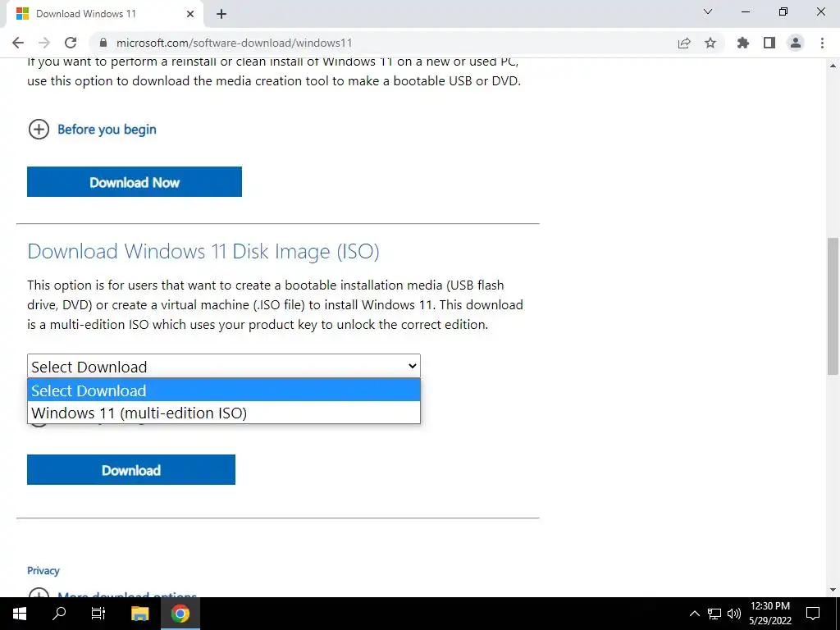
Task: Launch File Explorer from the taskbar
Action: tap(139, 614)
